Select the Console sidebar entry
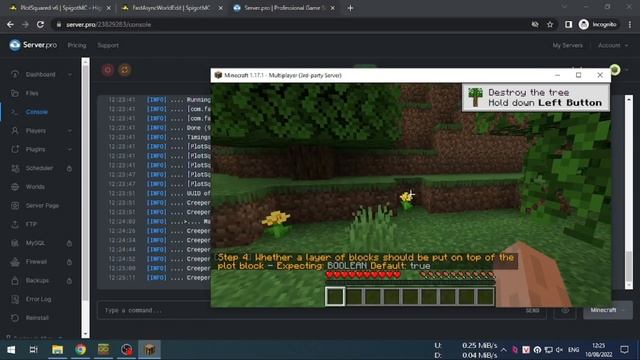640x360 pixels. [x=36, y=112]
